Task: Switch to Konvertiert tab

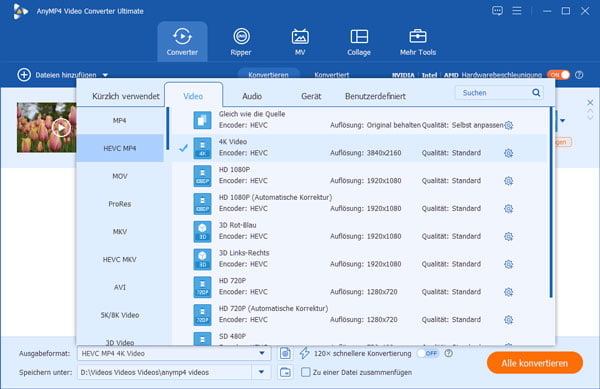Action: pos(331,75)
